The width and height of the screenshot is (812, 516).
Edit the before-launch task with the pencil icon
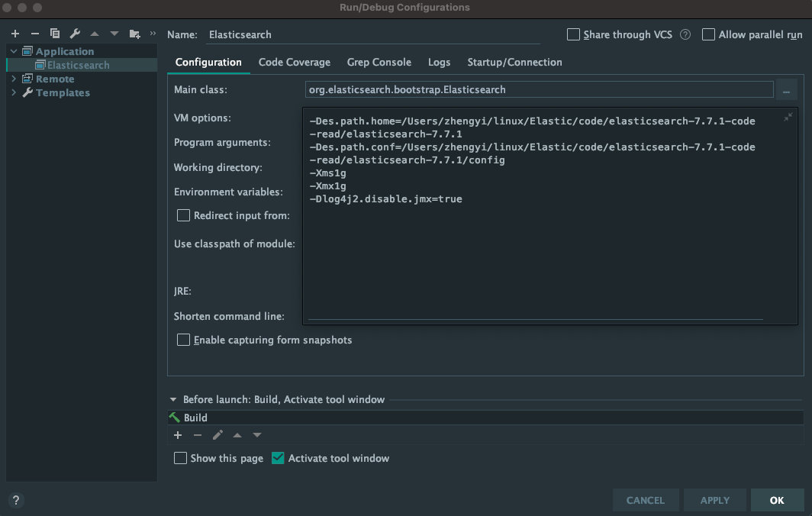pos(217,435)
